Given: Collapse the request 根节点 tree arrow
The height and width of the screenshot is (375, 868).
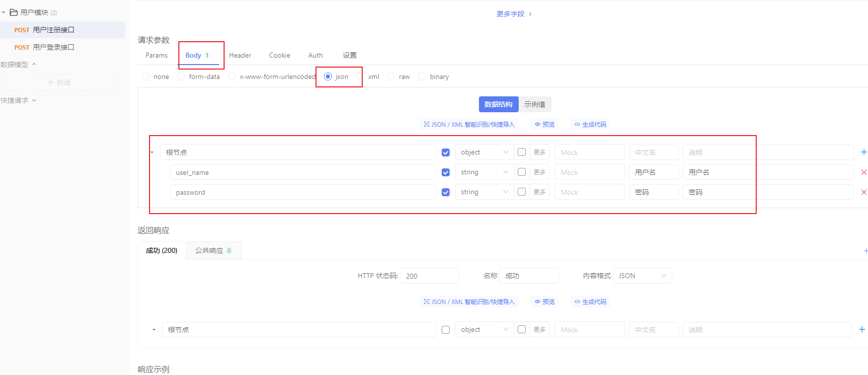Looking at the screenshot, I should pyautogui.click(x=152, y=152).
